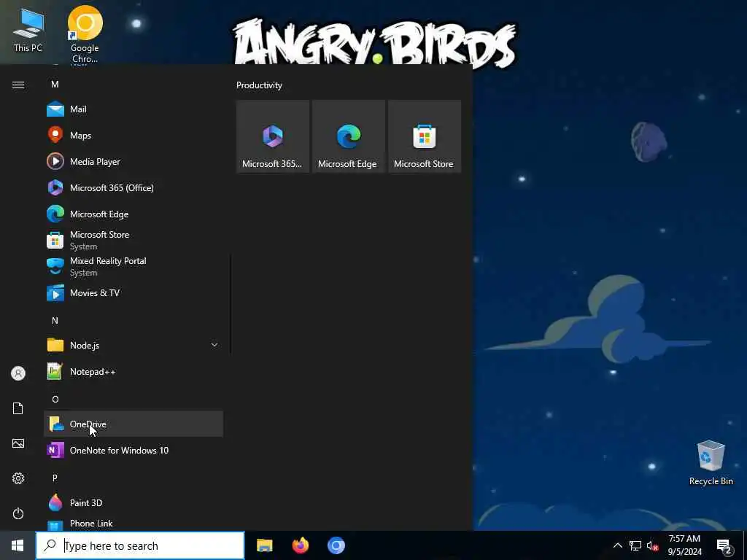Open the clock and date display

684,545
